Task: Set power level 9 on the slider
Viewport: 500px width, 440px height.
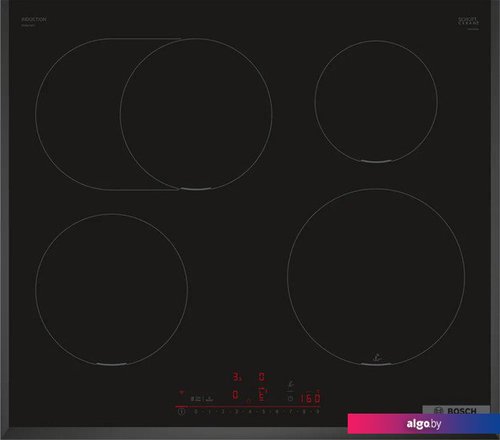Action: (317, 412)
